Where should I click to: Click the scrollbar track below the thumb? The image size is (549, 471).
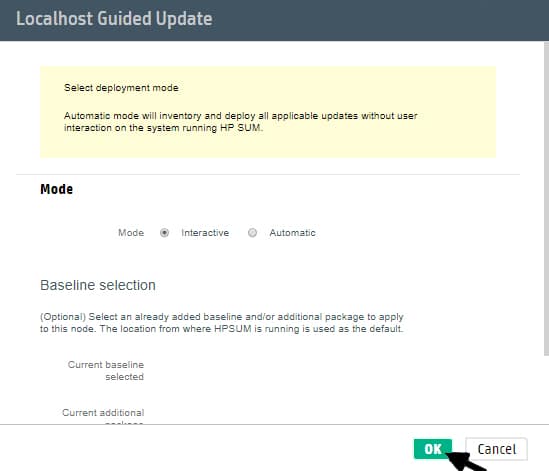(546, 389)
